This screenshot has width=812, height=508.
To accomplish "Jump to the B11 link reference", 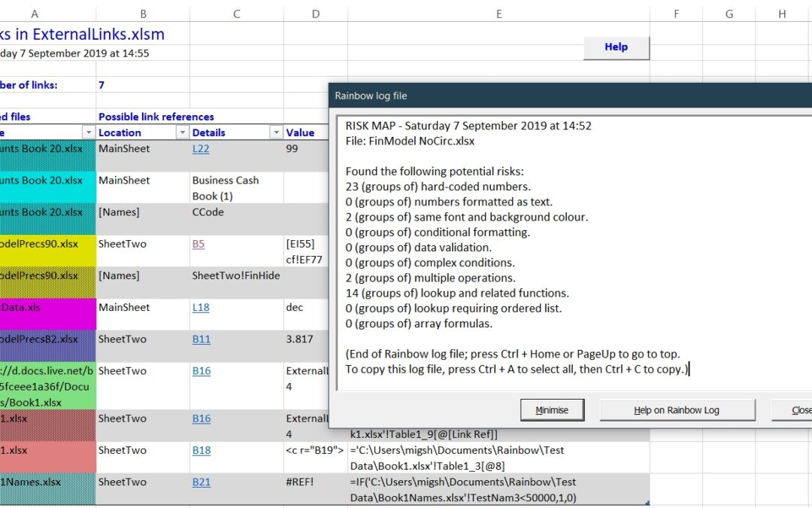I will (201, 339).
